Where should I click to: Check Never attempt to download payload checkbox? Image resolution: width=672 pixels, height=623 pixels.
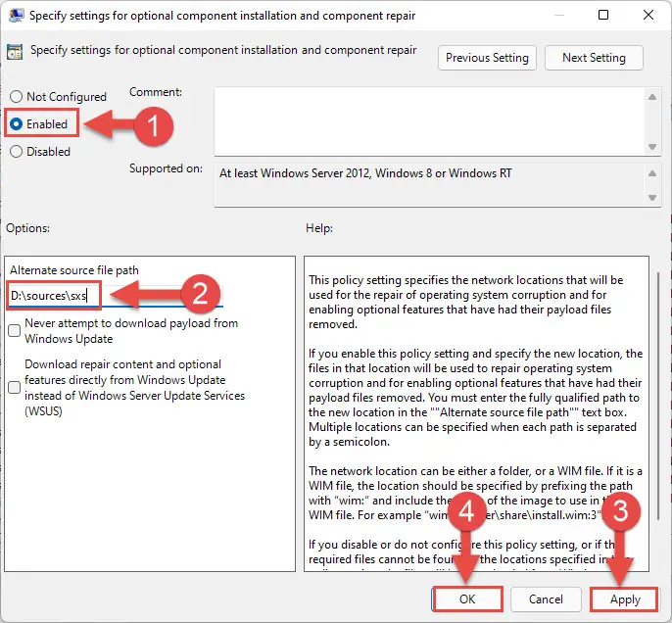point(15,331)
